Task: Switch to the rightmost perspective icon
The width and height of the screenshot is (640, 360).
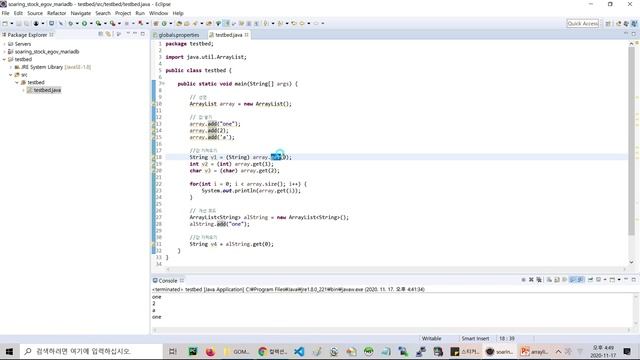Action: click(634, 24)
